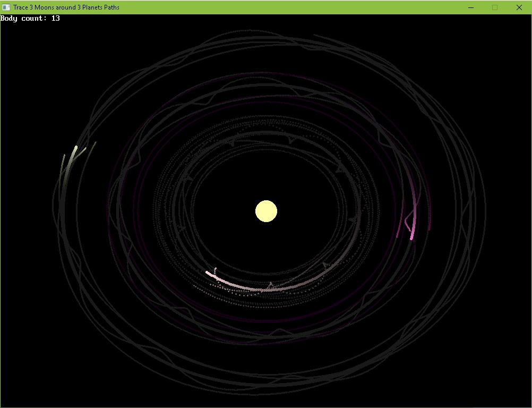Viewport: 532px width, 408px height.
Task: Close the Trace 3 Moons window
Action: pyautogui.click(x=519, y=7)
